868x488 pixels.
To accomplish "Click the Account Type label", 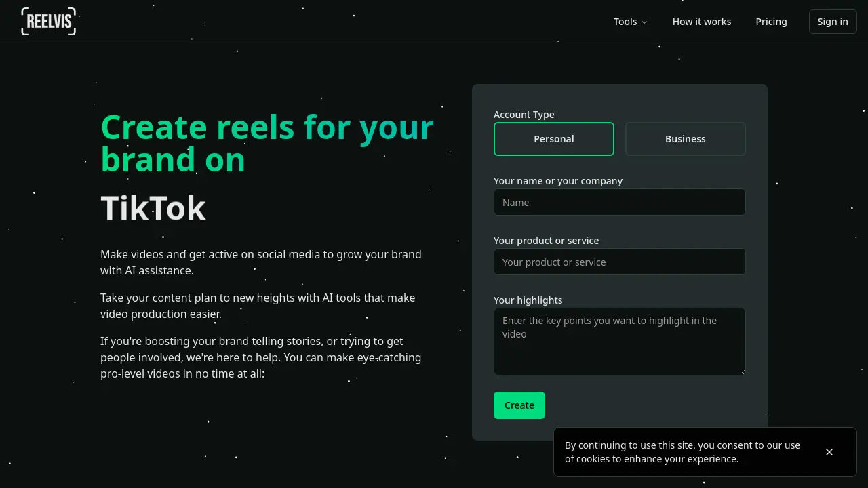I will 524,114.
